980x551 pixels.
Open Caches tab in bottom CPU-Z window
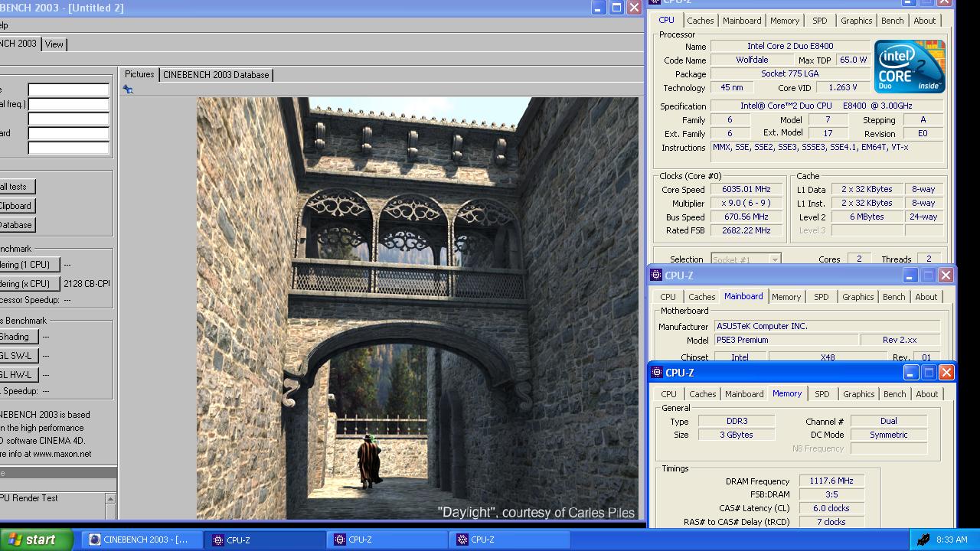(x=702, y=394)
